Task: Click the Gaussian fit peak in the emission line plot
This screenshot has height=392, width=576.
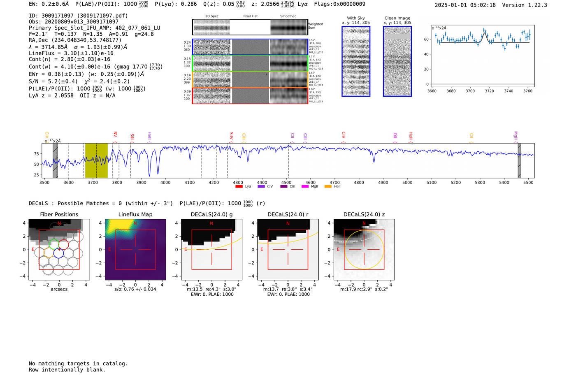Action: (x=485, y=33)
